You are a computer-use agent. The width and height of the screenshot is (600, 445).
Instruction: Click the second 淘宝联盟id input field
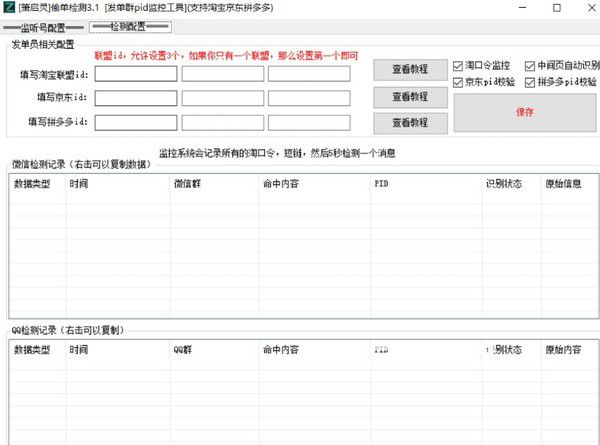pyautogui.click(x=223, y=74)
